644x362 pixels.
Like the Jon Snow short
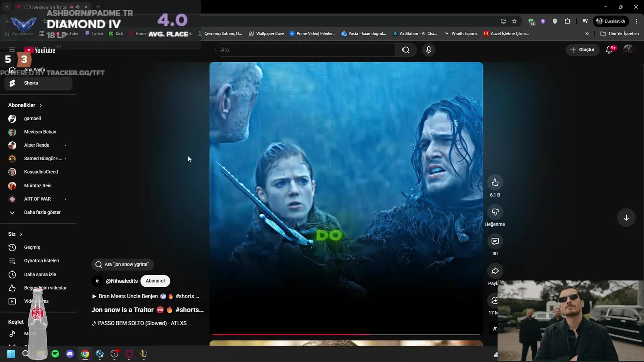click(x=495, y=183)
